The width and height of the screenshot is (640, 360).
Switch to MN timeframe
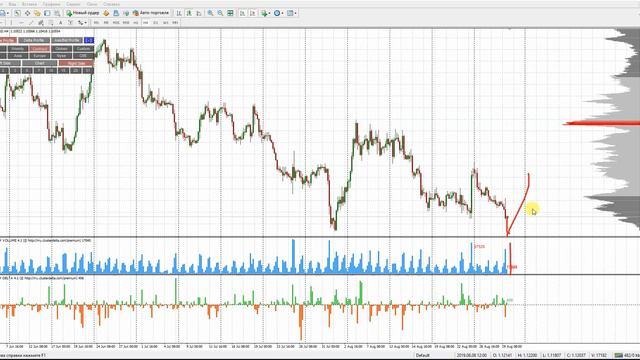(175, 22)
